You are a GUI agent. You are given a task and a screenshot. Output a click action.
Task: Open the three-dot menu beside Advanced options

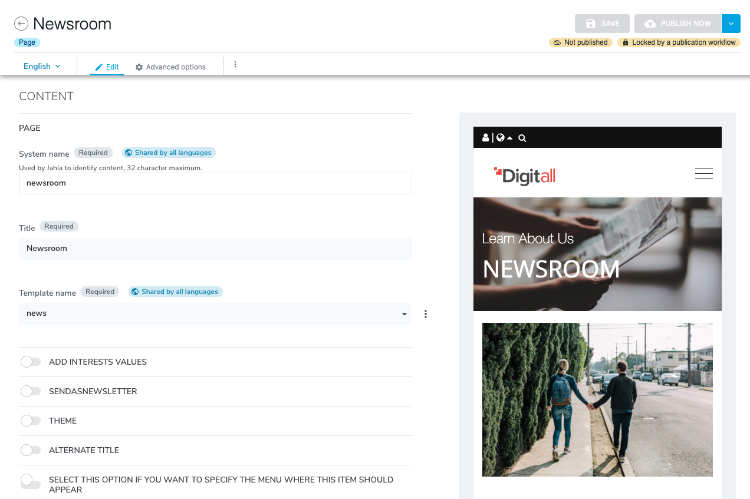click(x=235, y=64)
